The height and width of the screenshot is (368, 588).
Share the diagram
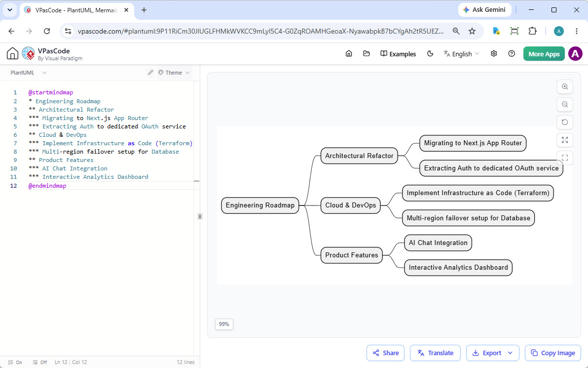point(385,353)
